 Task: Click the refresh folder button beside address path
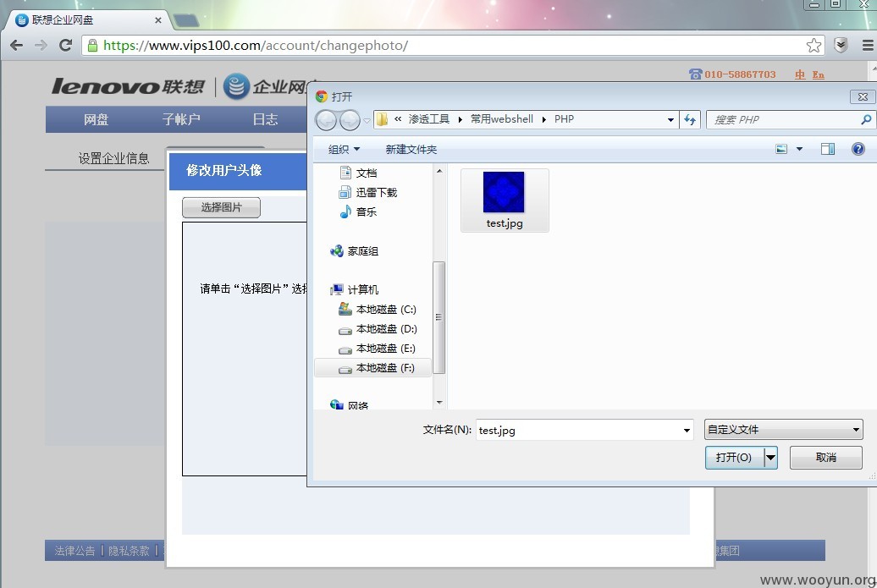[690, 119]
